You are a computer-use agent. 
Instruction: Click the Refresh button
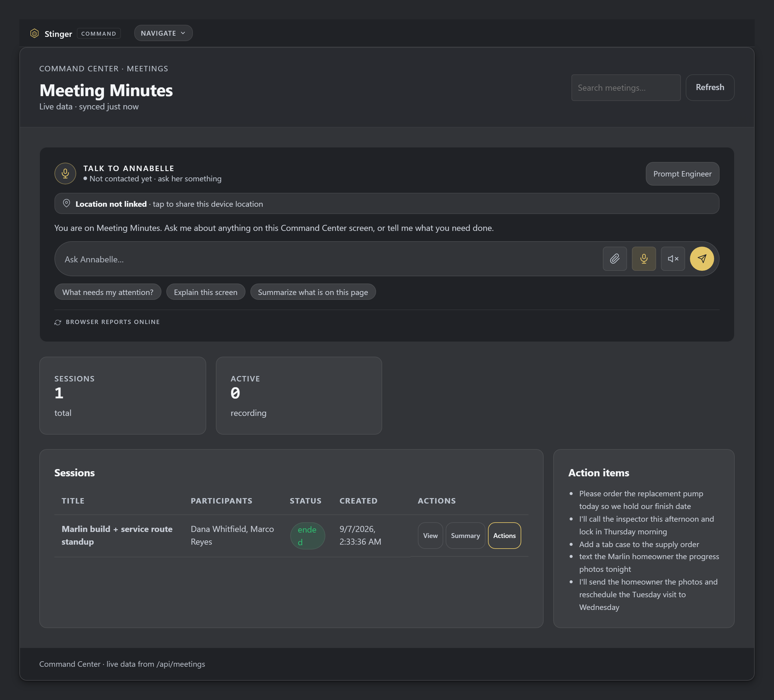click(710, 88)
